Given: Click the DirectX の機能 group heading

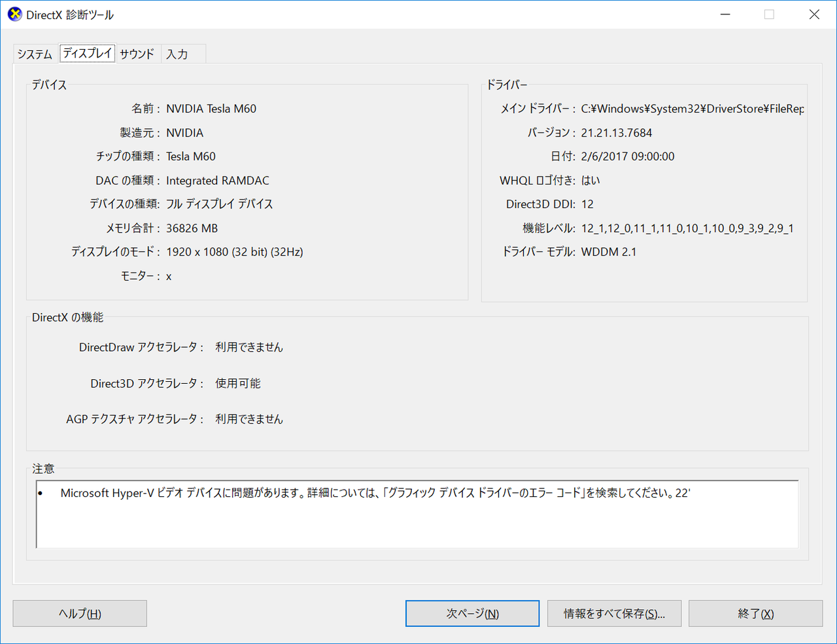Looking at the screenshot, I should pyautogui.click(x=68, y=317).
